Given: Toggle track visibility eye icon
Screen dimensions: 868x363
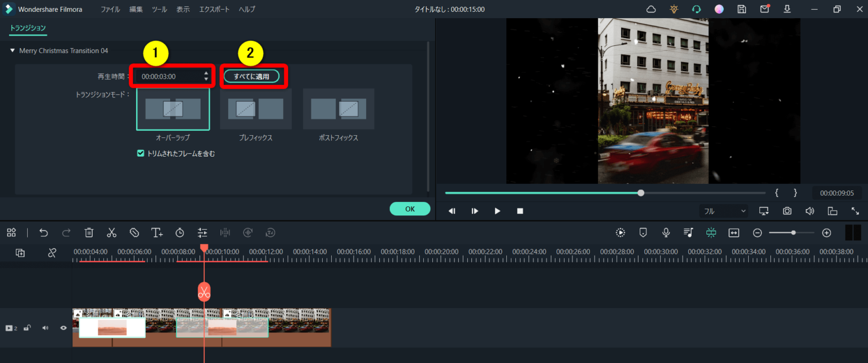Looking at the screenshot, I should 63,328.
